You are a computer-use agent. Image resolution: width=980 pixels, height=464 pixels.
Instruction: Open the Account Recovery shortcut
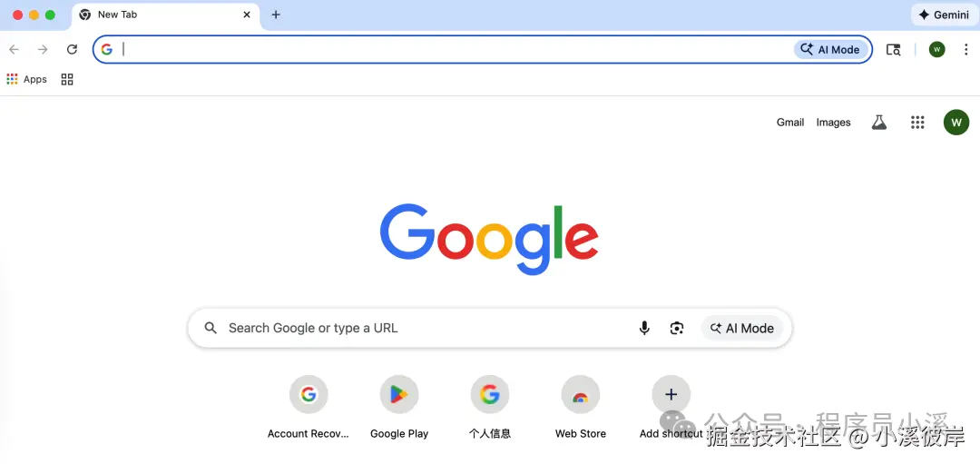click(x=309, y=407)
